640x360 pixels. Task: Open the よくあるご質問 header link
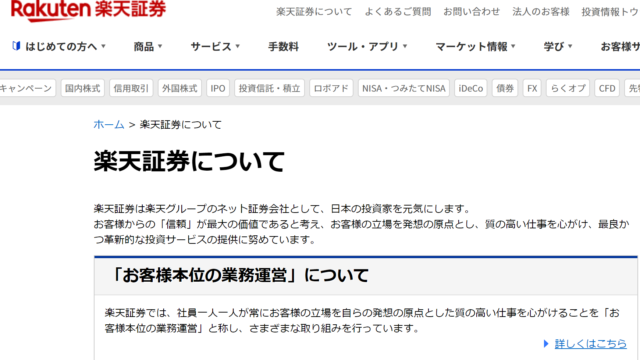(x=398, y=11)
